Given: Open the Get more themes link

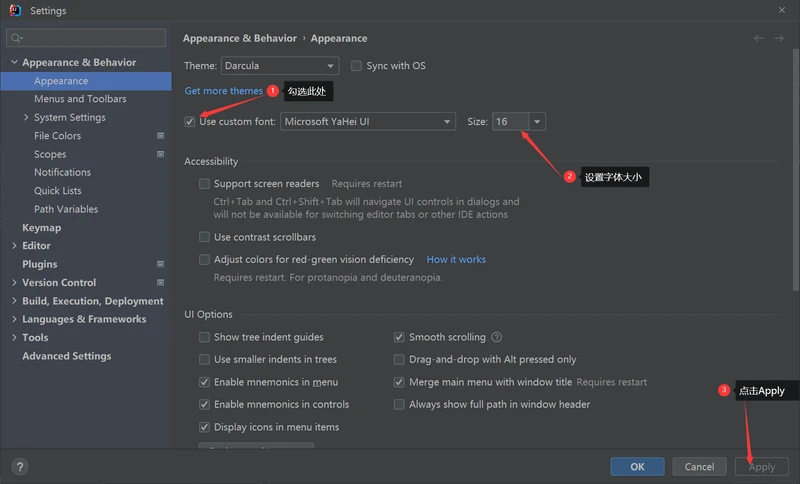Looking at the screenshot, I should click(224, 91).
